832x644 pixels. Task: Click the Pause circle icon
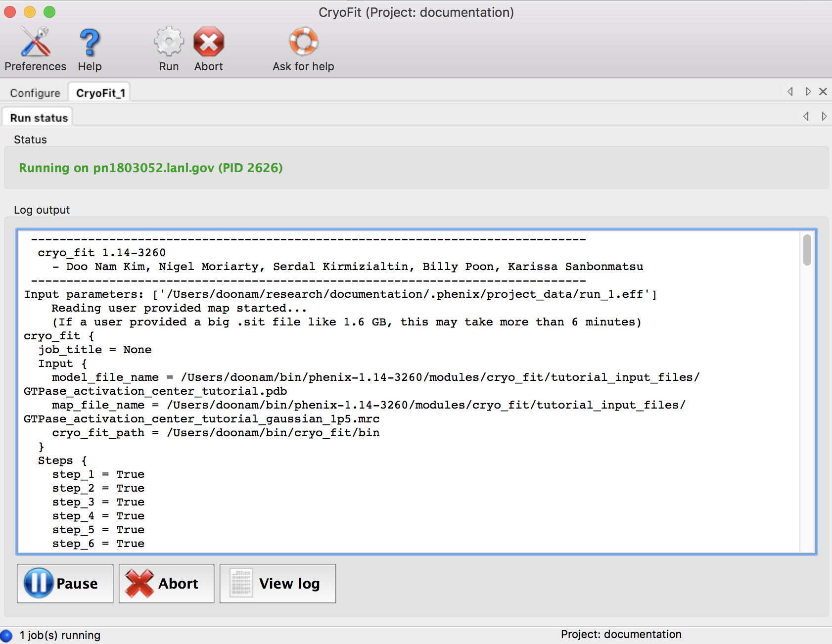pyautogui.click(x=39, y=583)
